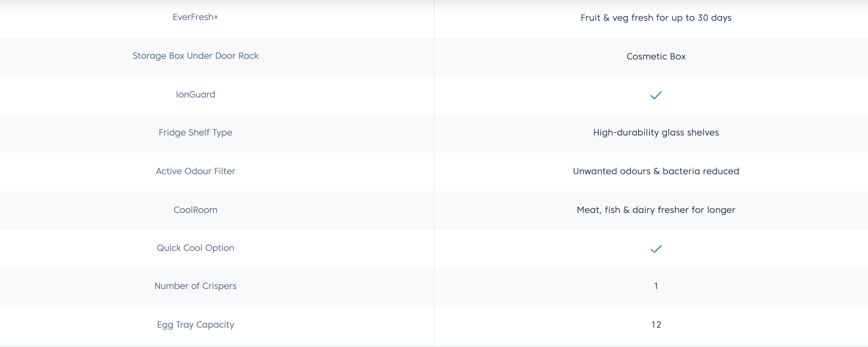Viewport: 868px width, 347px height.
Task: Click the Number of Crispers label
Action: 195,286
